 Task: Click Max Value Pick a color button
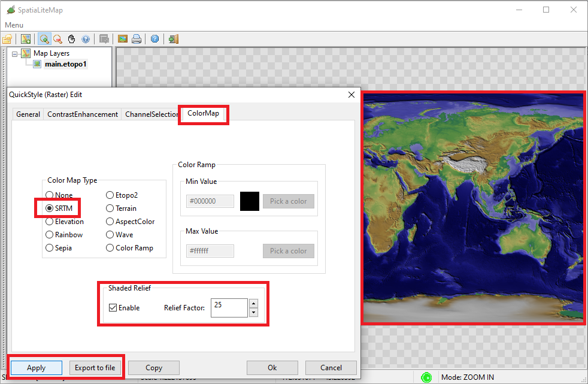pyautogui.click(x=289, y=251)
